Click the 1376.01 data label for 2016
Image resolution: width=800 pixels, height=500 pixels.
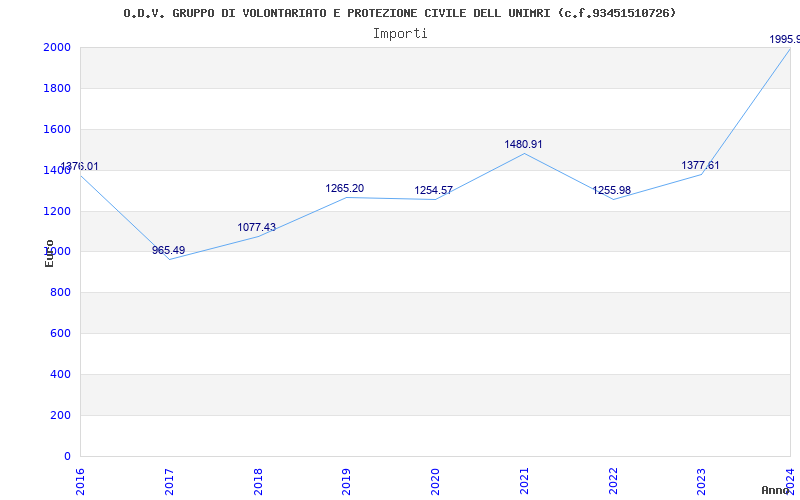[x=80, y=166]
